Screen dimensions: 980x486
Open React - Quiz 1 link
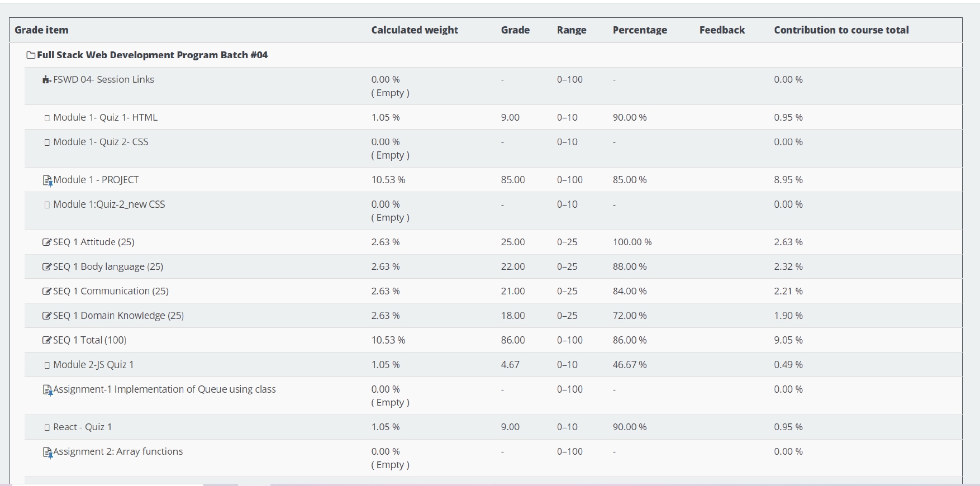tap(82, 427)
